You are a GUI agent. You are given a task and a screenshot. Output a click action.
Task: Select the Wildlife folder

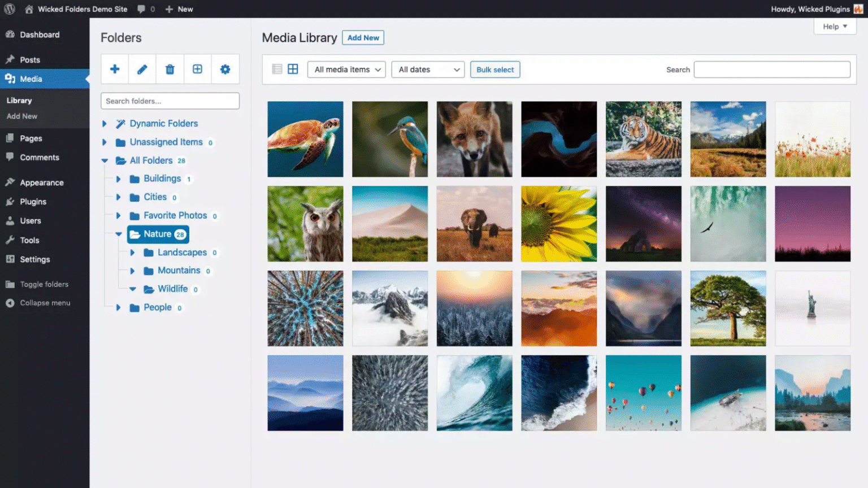(172, 289)
